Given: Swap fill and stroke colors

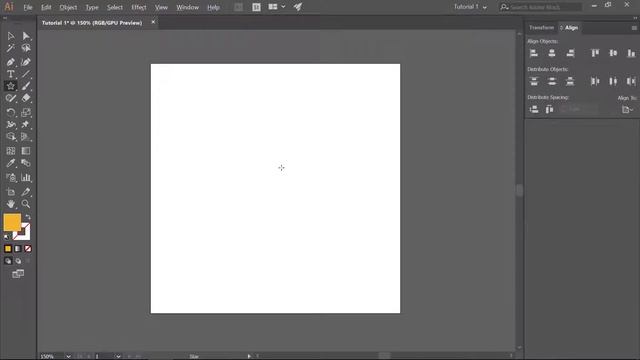Looking at the screenshot, I should 28,217.
